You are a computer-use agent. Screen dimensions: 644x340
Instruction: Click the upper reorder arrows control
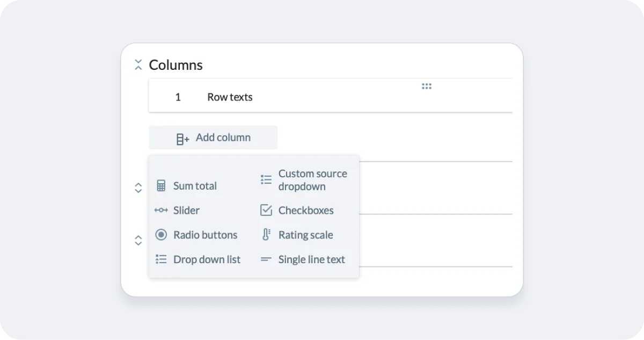[138, 187]
